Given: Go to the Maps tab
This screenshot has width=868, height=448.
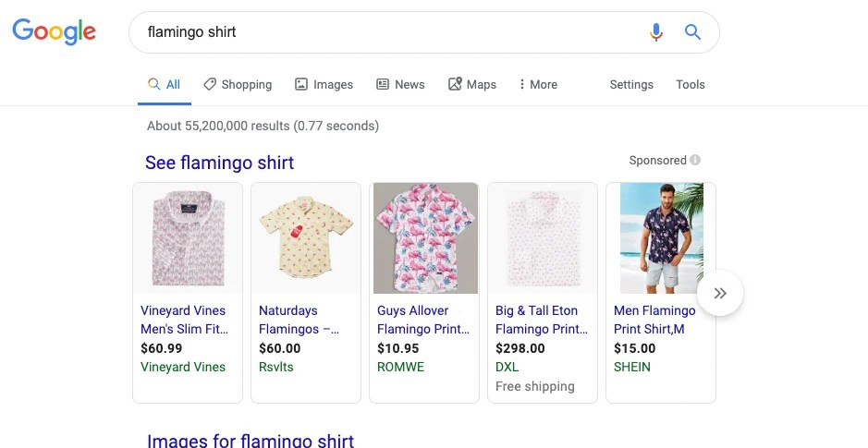Looking at the screenshot, I should [x=472, y=84].
